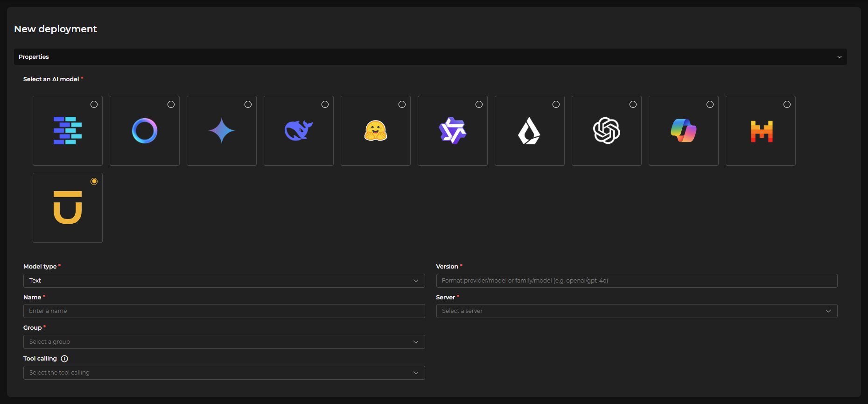This screenshot has width=868, height=404.
Task: Click the Microsoft Copilot colorful logo
Action: (x=684, y=131)
